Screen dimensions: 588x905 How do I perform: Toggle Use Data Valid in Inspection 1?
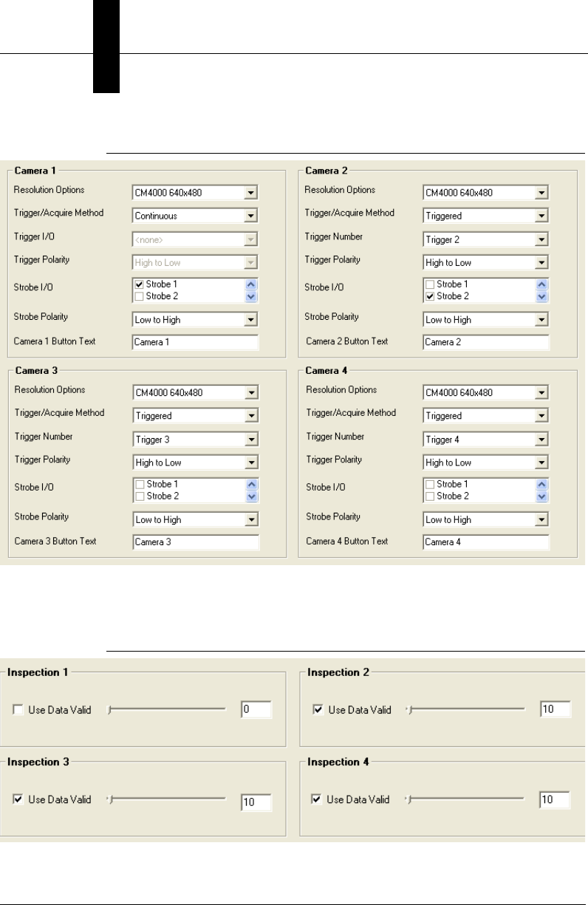tap(18, 710)
